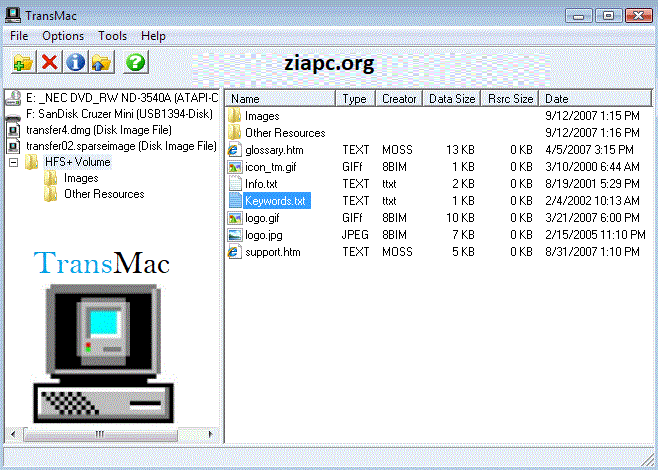Image resolution: width=658 pixels, height=470 pixels.
Task: Select Other Resources label in the tree
Action: point(104,194)
